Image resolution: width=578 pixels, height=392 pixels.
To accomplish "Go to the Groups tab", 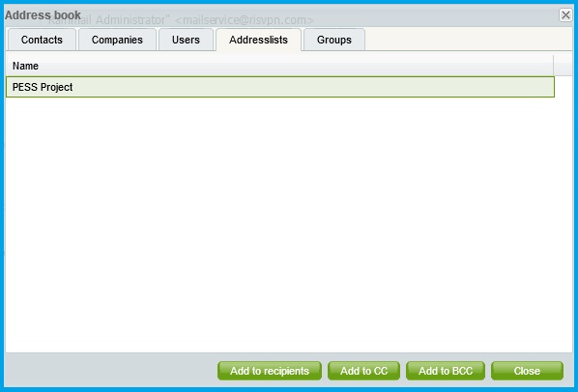I will tap(334, 40).
